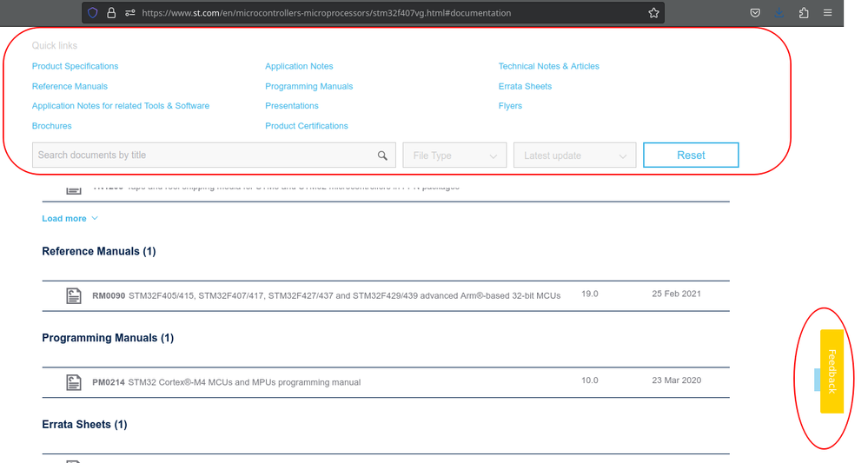The image size is (868, 463).
Task: Click the date 25 Feb 2021
Action: click(x=677, y=294)
